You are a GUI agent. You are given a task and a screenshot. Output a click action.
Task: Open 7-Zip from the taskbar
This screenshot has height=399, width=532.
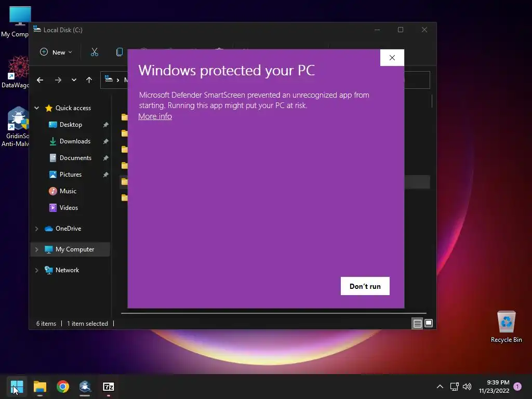108,387
